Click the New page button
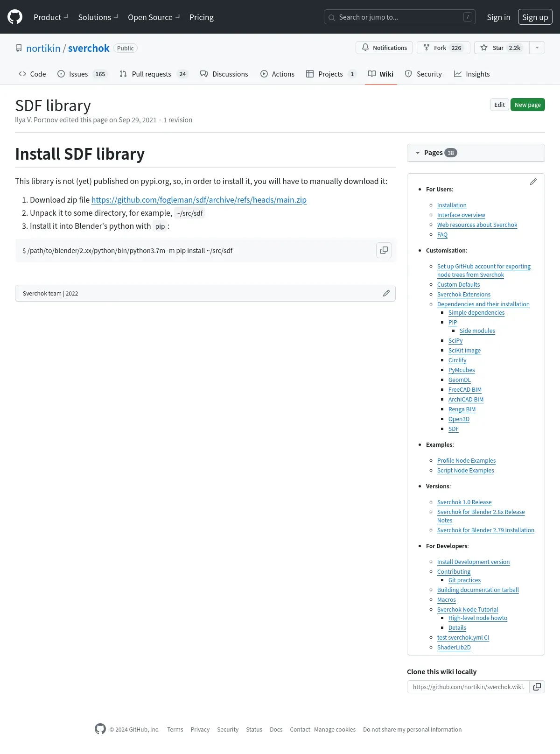 pyautogui.click(x=528, y=105)
